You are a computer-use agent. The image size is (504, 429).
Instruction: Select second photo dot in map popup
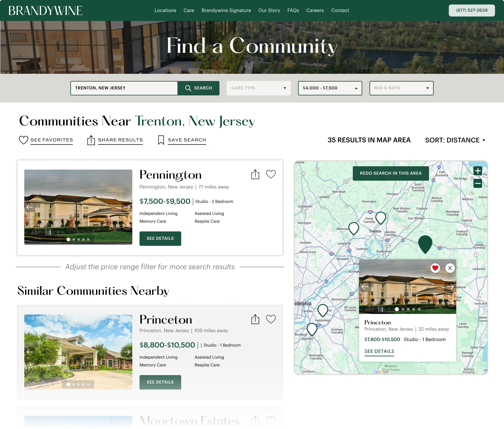[403, 309]
